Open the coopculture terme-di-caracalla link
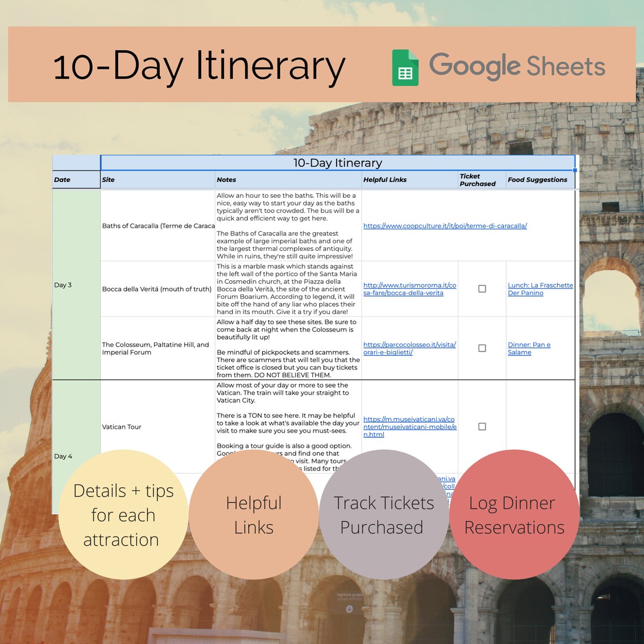The width and height of the screenshot is (644, 644). pos(445,225)
